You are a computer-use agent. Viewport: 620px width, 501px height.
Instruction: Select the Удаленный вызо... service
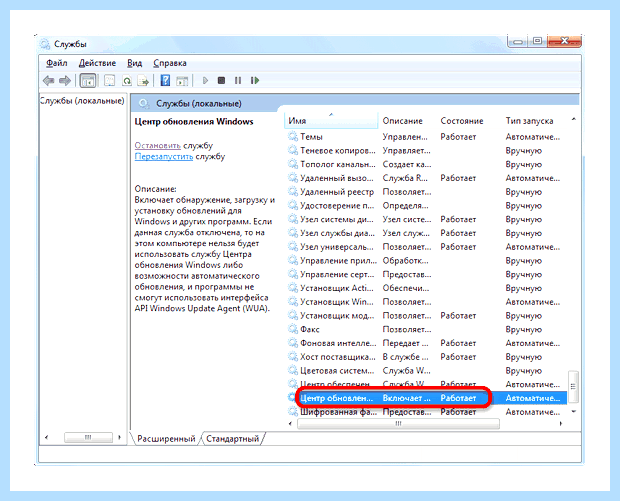[x=426, y=178]
